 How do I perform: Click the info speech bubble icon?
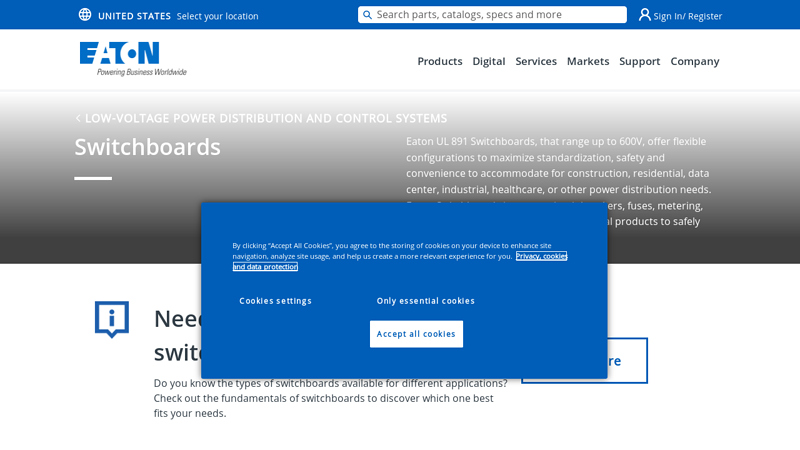pos(112,319)
